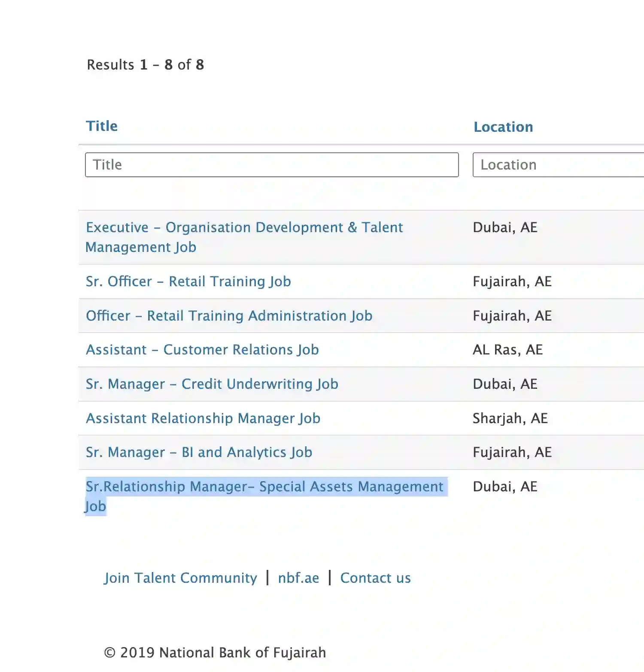Image resolution: width=644 pixels, height=672 pixels.
Task: View Officer – Retail Training Administration job
Action: click(229, 316)
